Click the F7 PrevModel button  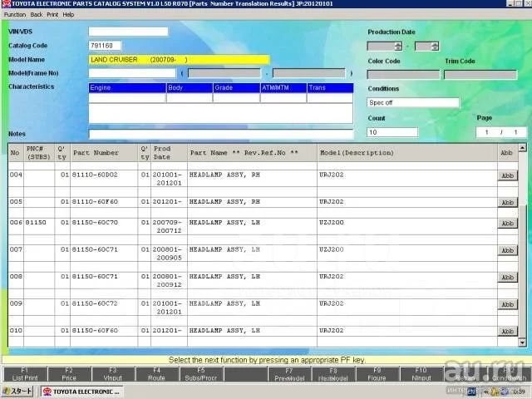(289, 374)
